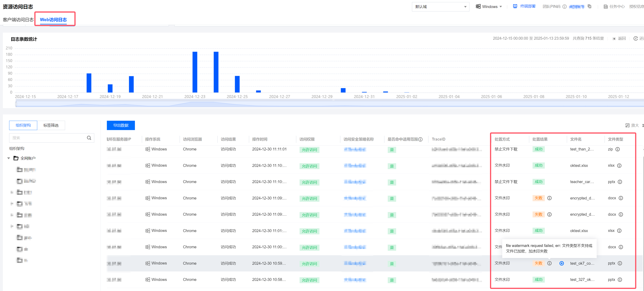Click info icon beside test_ok7_co pptx type
Viewport: 644px width, 291px height.
click(620, 263)
